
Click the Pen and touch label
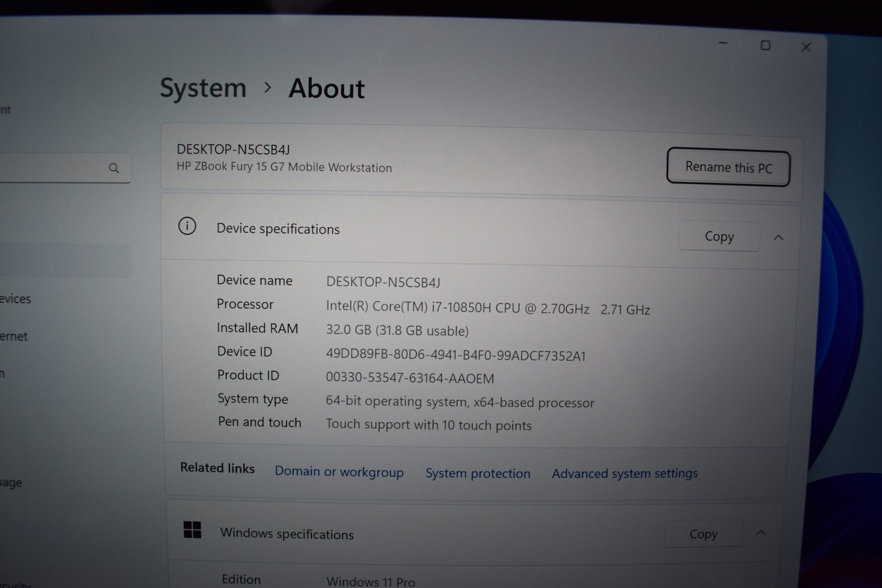click(x=259, y=422)
